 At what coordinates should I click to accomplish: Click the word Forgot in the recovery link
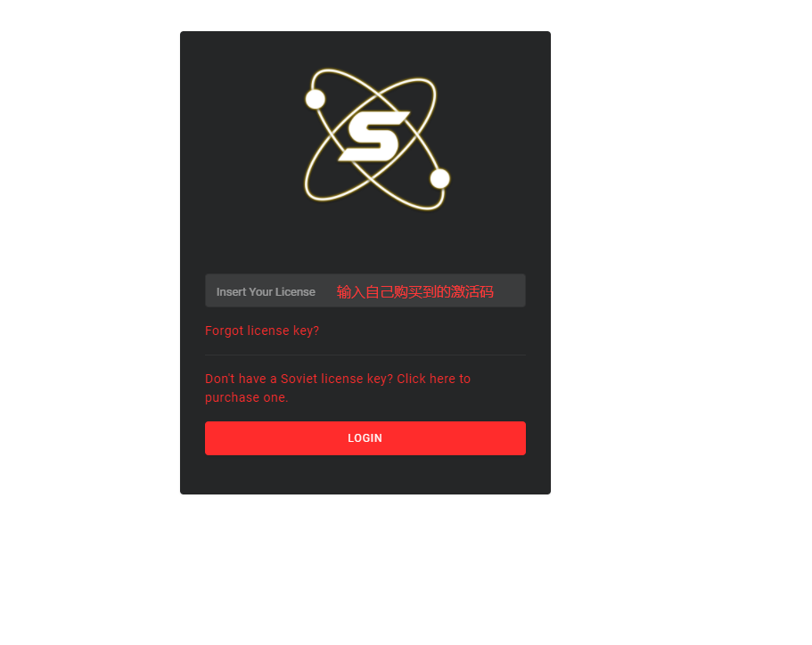225,331
